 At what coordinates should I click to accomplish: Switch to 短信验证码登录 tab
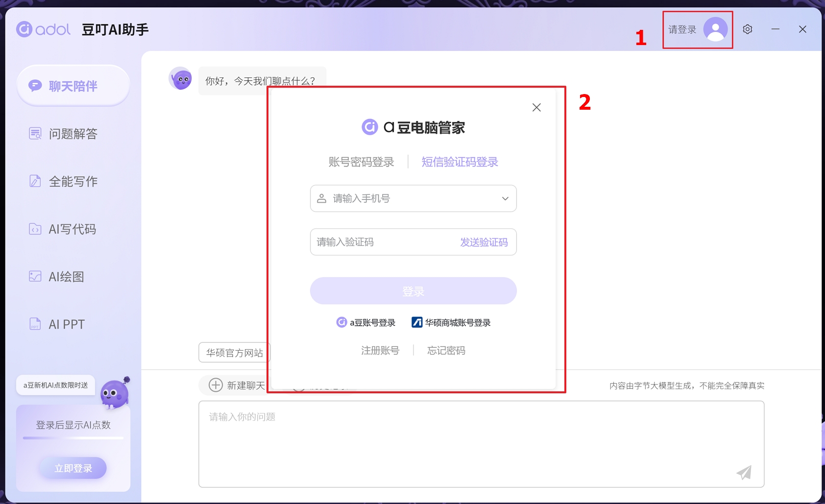click(460, 162)
